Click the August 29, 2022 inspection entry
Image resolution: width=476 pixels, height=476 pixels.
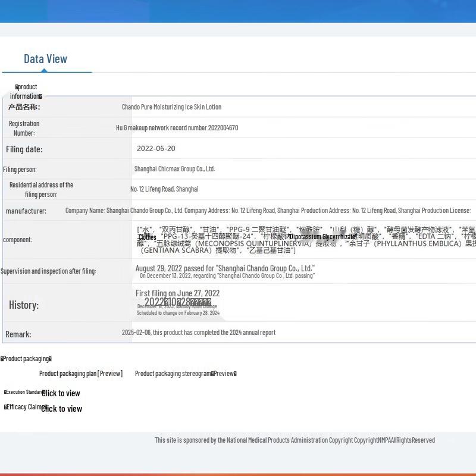225,268
